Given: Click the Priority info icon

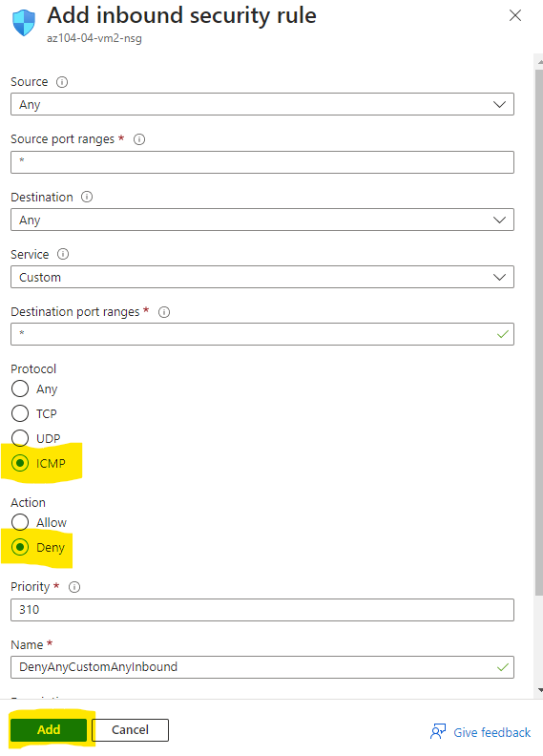Looking at the screenshot, I should coord(74,587).
